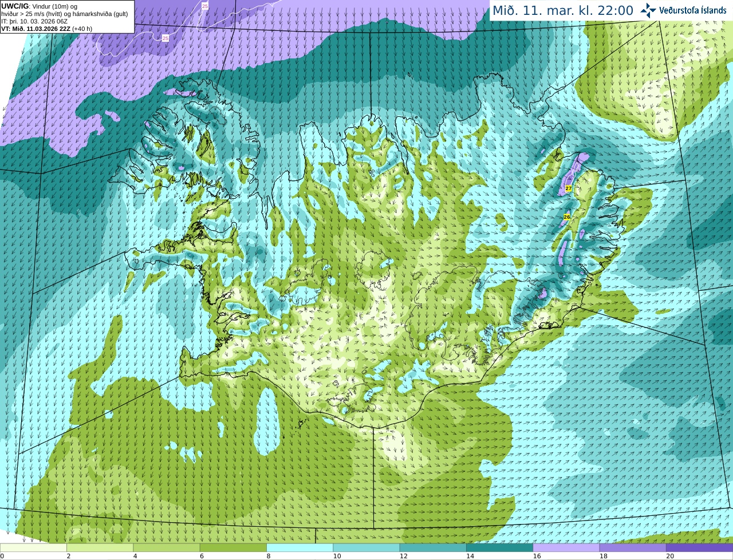
Task: Pick the dark teal 14–16 m/s legend swatch
Action: pos(500,548)
